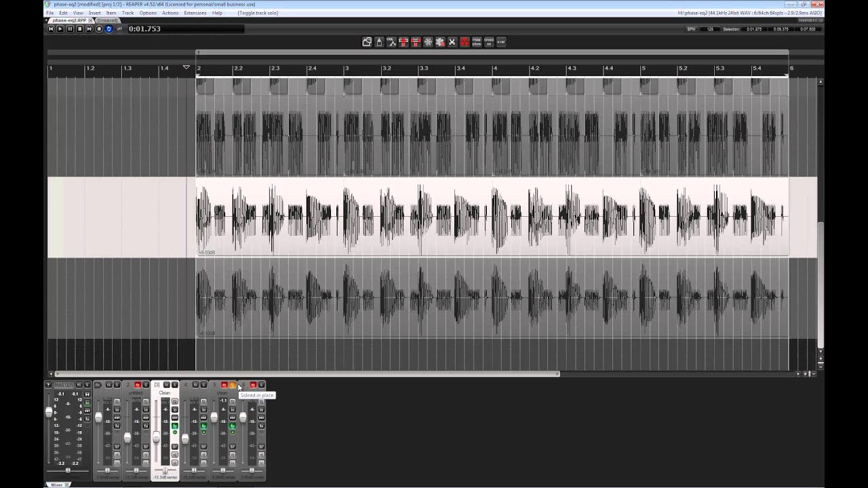Viewport: 868px width, 488px height.
Task: Open the green fx button on track 5
Action: [x=232, y=426]
